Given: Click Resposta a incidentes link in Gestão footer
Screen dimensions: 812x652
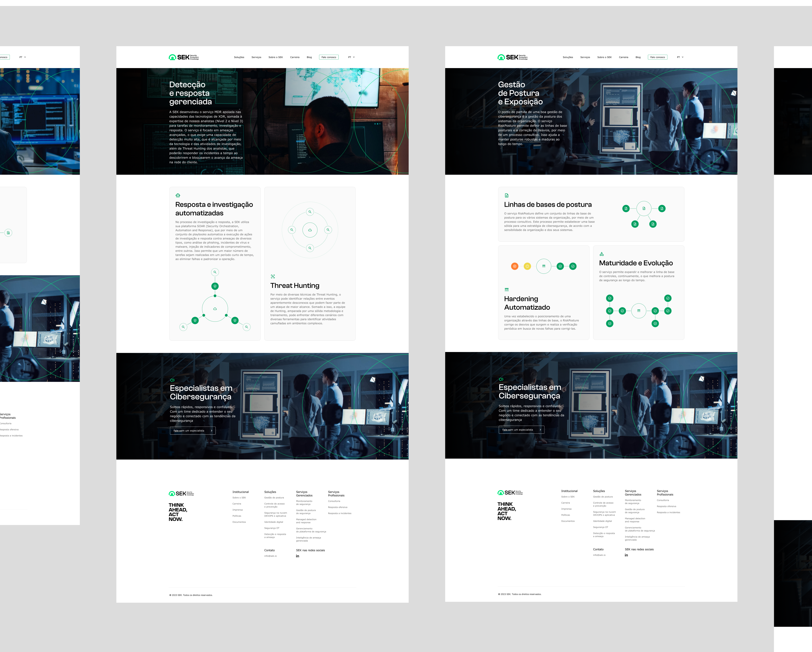Looking at the screenshot, I should (x=668, y=512).
